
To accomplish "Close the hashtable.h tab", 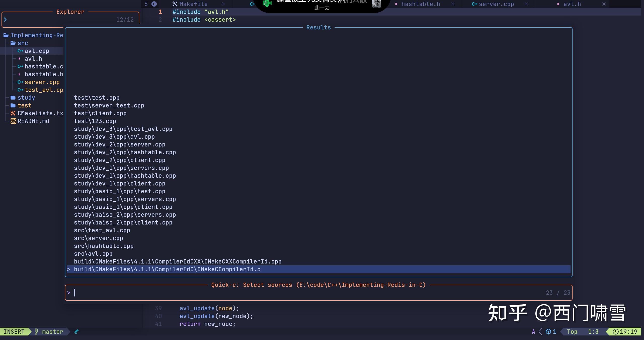I will [x=453, y=4].
